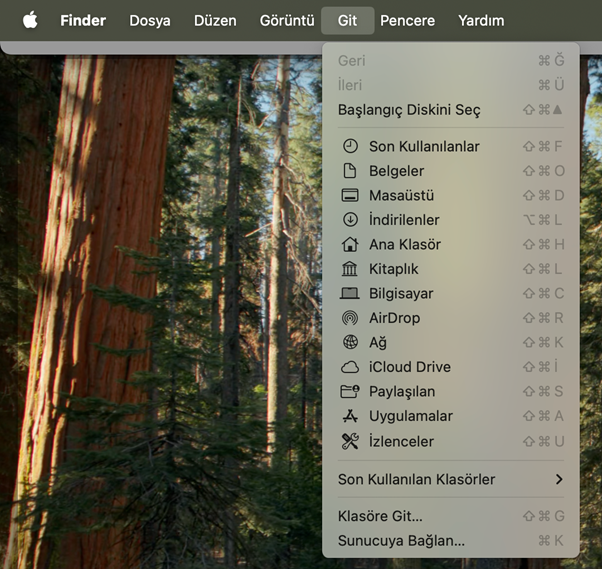Open the Yardım menu
Viewport: 602px width, 569px height.
click(x=481, y=20)
